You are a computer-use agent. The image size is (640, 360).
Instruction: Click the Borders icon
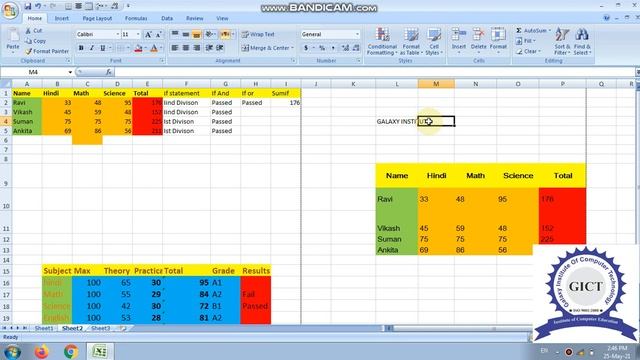[x=121, y=48]
